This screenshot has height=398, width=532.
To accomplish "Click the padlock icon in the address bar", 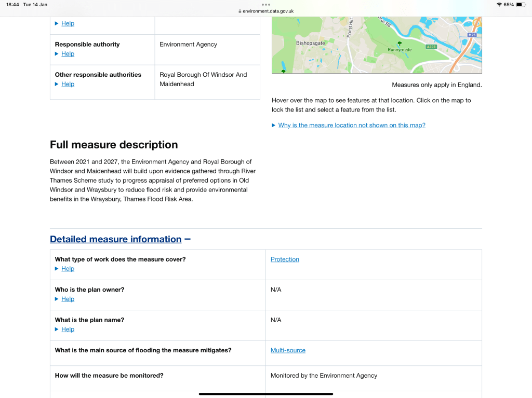I will pos(240,11).
